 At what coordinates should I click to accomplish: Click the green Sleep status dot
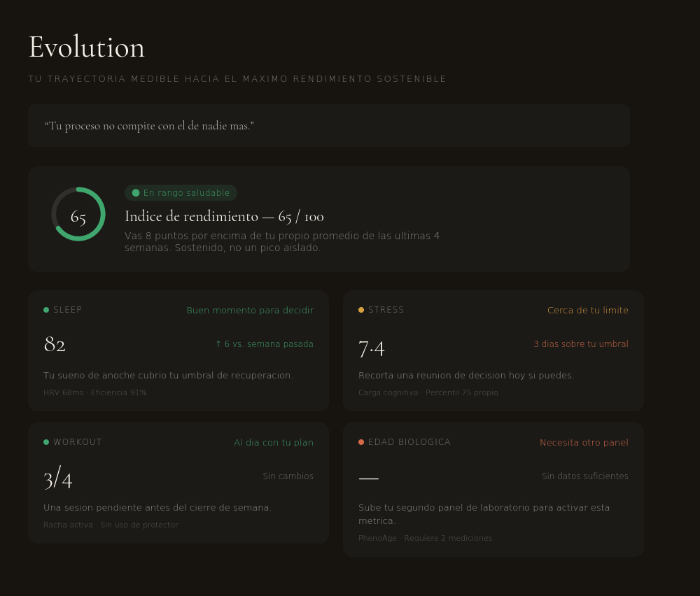coord(46,310)
